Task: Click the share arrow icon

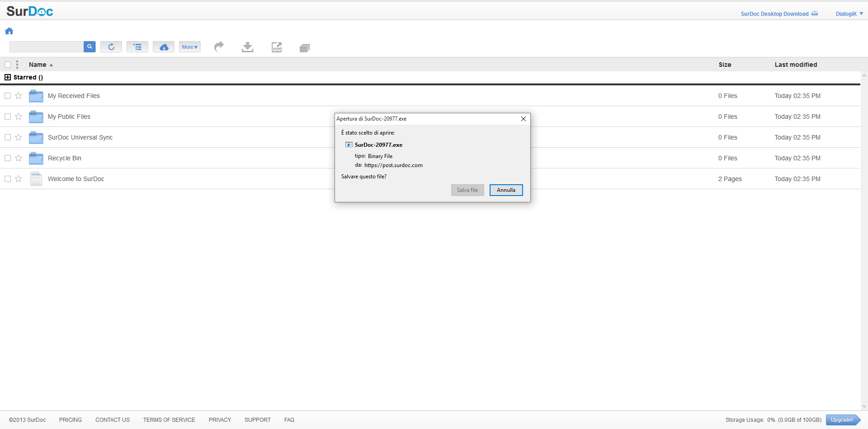Action: click(219, 47)
